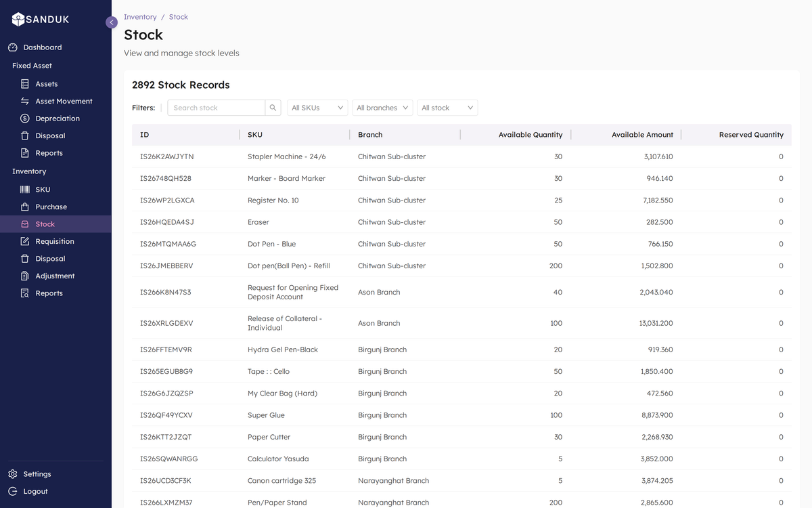Click the Purchase bag icon
The height and width of the screenshot is (508, 812).
tap(25, 207)
